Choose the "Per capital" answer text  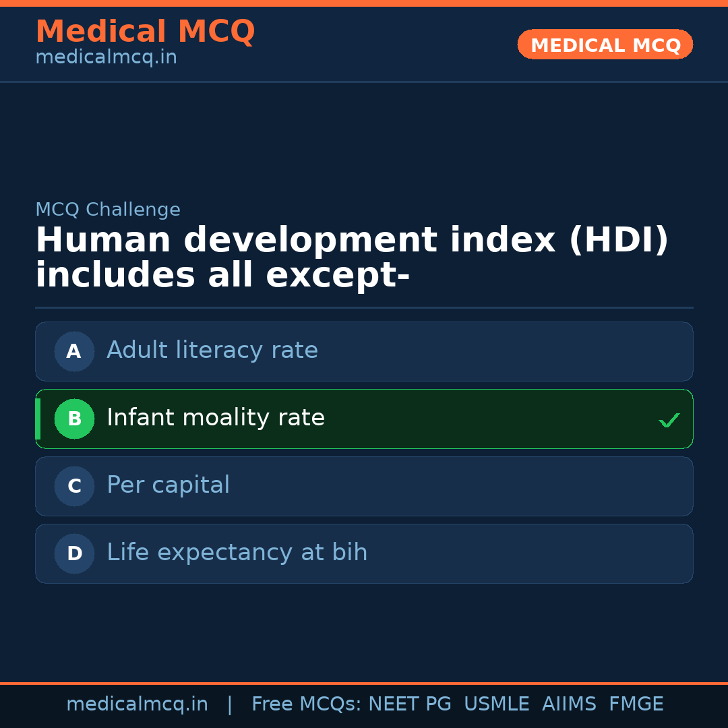(168, 485)
